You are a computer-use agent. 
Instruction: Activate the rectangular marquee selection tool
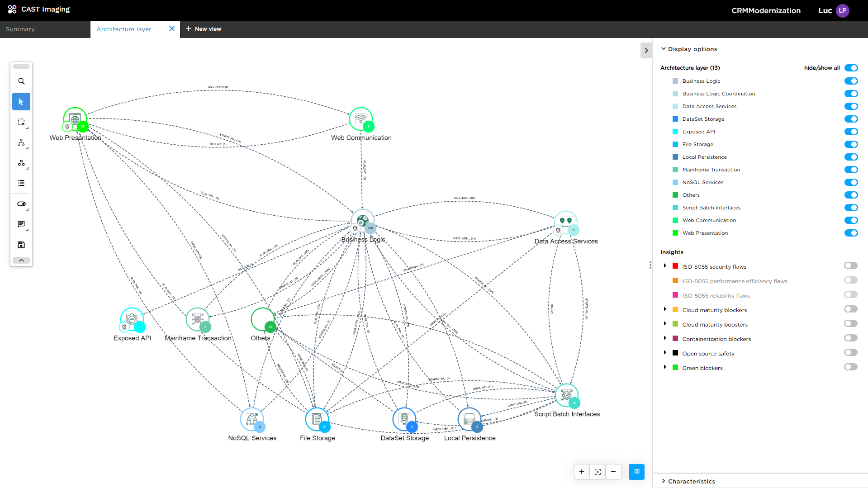[x=21, y=122]
